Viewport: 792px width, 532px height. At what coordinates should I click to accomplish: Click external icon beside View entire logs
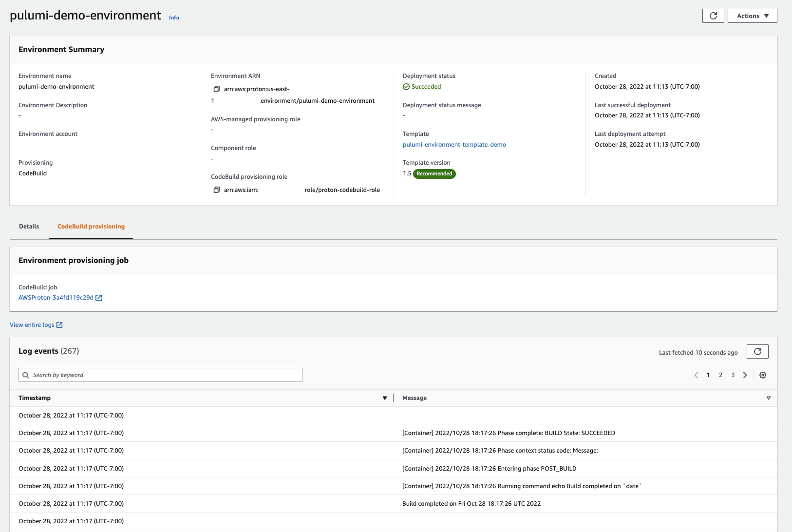point(59,325)
